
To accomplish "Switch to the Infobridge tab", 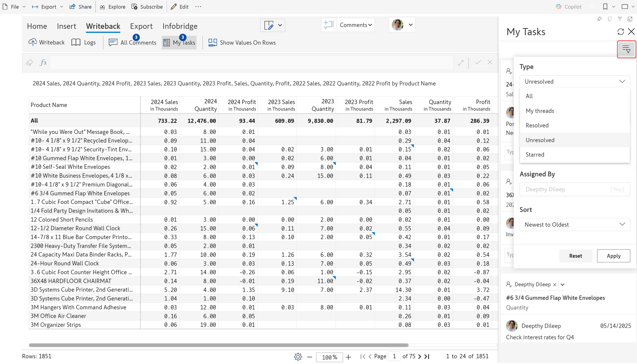I will (180, 26).
